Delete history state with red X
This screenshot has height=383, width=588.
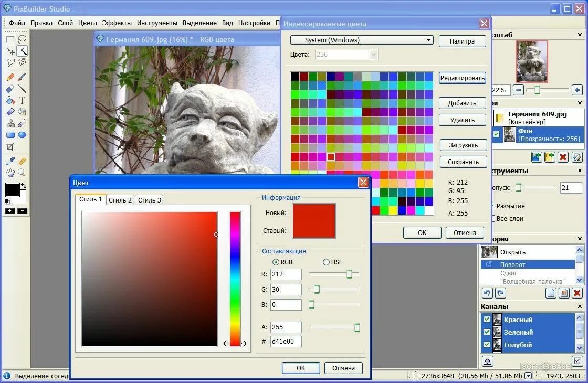tap(577, 293)
